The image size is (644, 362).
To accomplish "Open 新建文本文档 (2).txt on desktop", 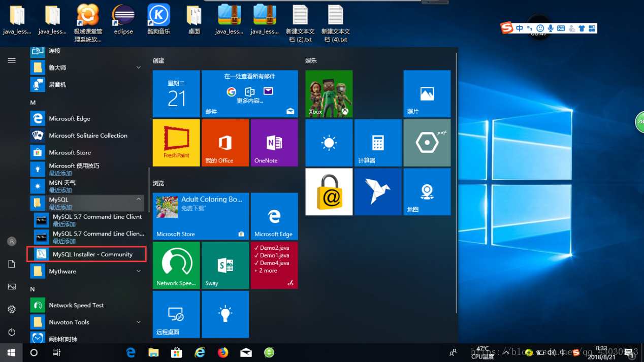I will pyautogui.click(x=300, y=23).
